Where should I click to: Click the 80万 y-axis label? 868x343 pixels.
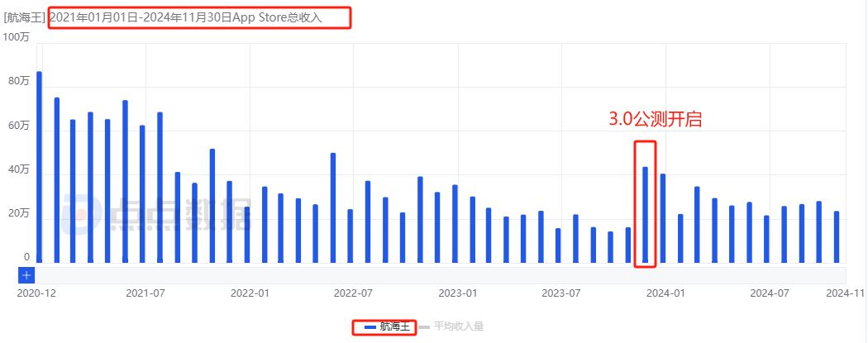pyautogui.click(x=19, y=81)
